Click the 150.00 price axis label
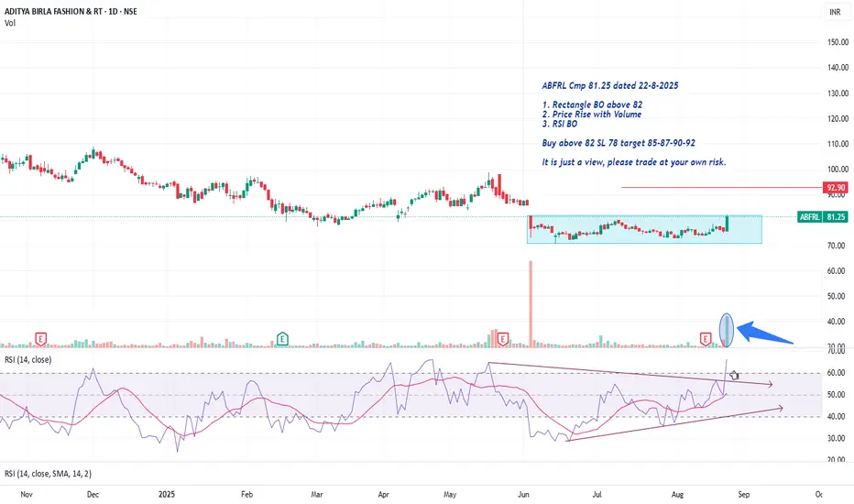Viewport: 854px width, 504px height. click(838, 42)
